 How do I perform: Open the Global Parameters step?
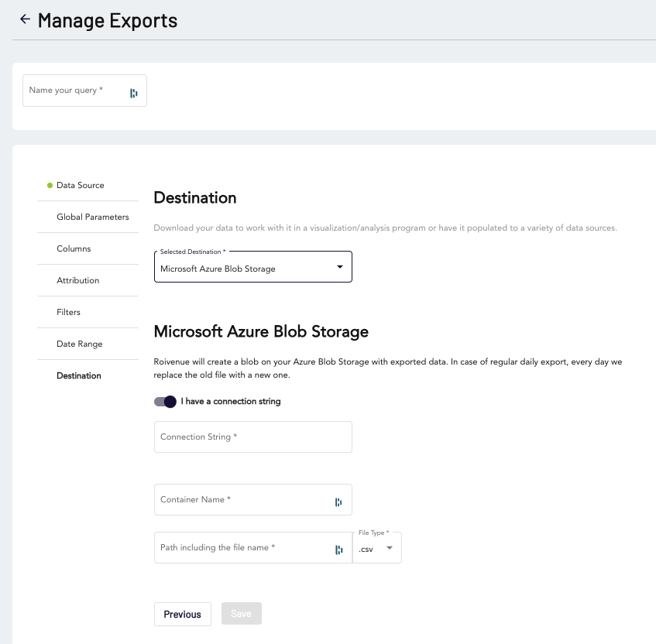pos(92,218)
